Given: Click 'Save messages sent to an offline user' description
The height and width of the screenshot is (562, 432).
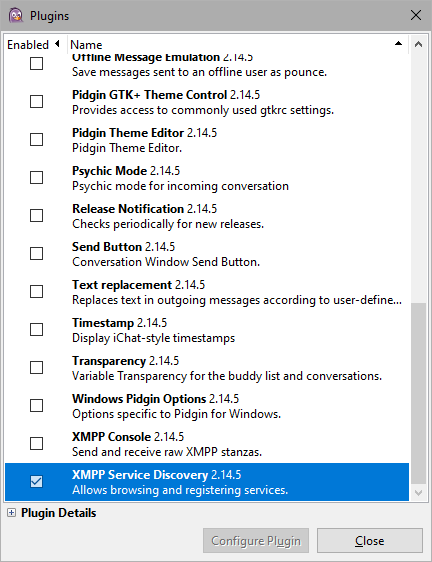Looking at the screenshot, I should tap(199, 72).
